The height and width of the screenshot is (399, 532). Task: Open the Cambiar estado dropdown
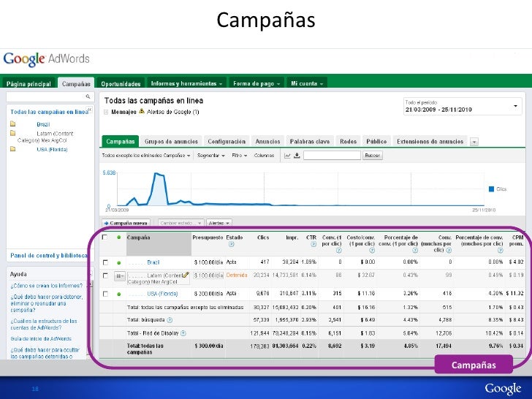coord(180,223)
